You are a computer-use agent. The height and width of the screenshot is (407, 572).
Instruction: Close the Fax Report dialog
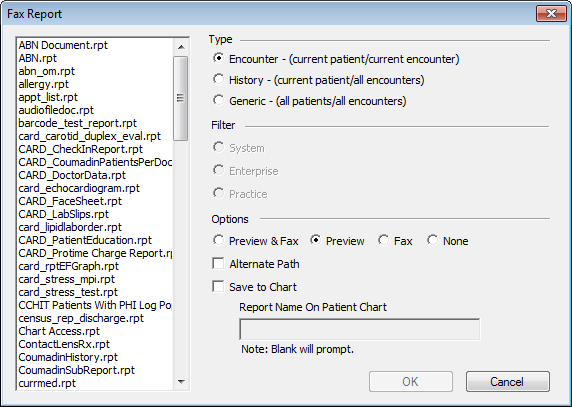coord(551,14)
